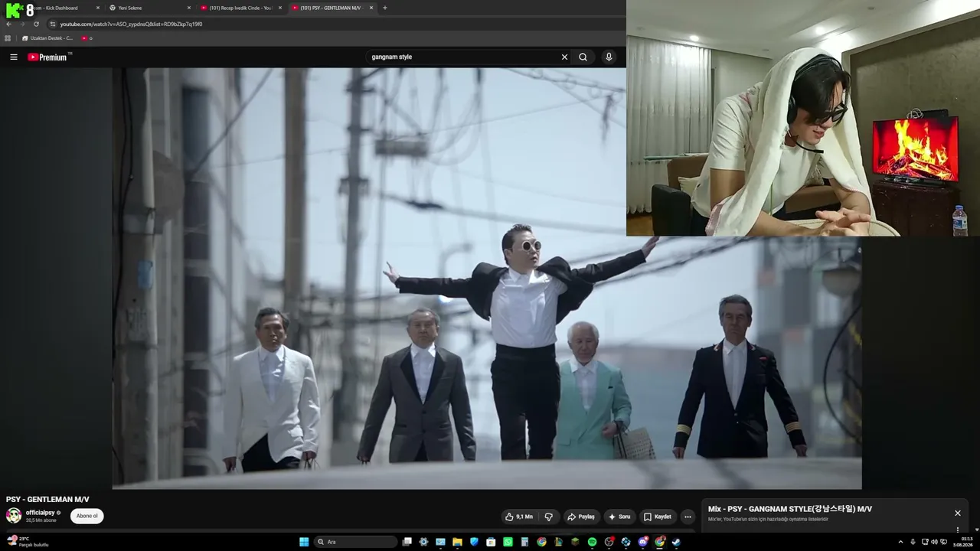Open the officialpsy channel name link

coord(40,513)
